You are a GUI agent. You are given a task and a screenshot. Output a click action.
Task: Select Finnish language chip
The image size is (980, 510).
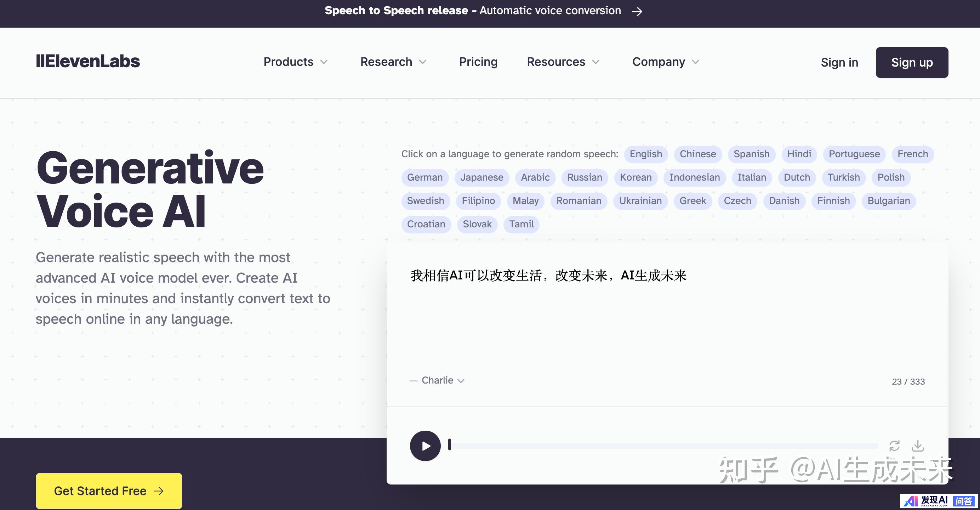[833, 201]
